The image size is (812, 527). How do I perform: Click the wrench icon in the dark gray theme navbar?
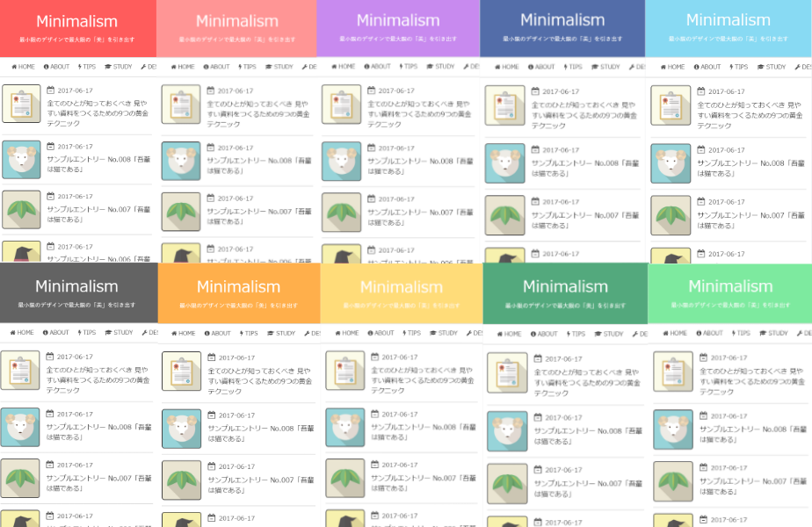tap(146, 333)
